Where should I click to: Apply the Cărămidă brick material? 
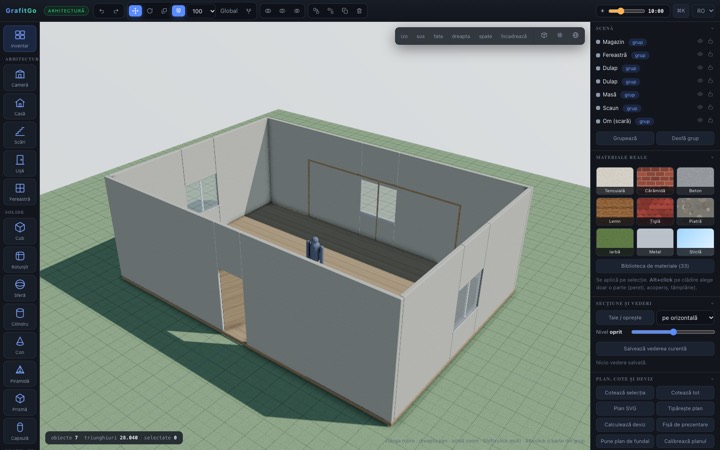point(655,180)
